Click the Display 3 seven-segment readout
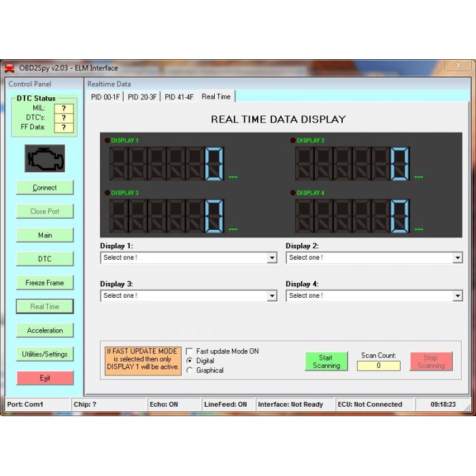 tap(165, 216)
